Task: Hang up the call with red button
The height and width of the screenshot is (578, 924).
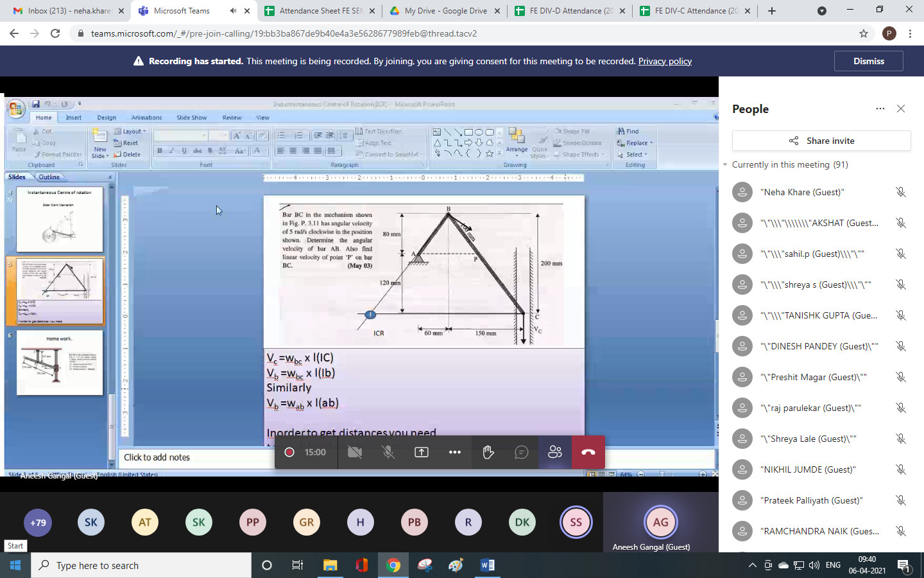Action: point(588,452)
